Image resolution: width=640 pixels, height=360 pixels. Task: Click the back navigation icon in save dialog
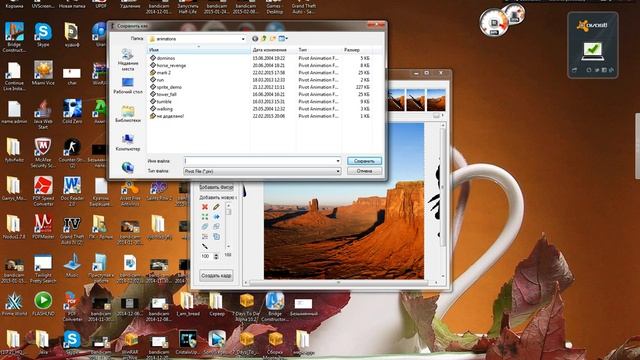[x=255, y=39]
